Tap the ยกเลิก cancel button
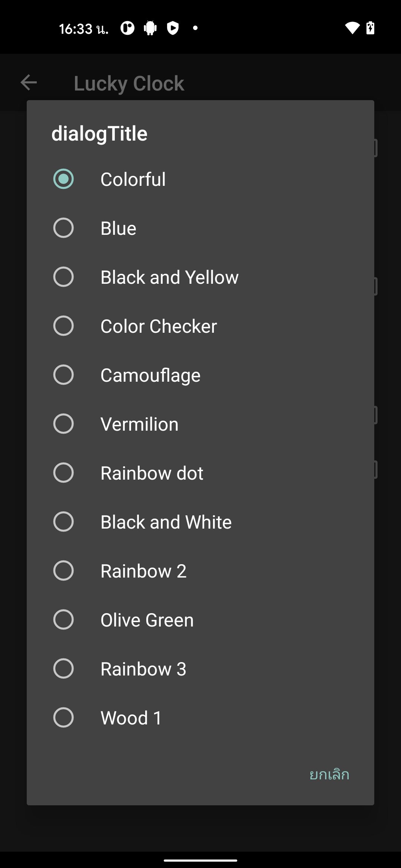401x868 pixels. click(329, 775)
